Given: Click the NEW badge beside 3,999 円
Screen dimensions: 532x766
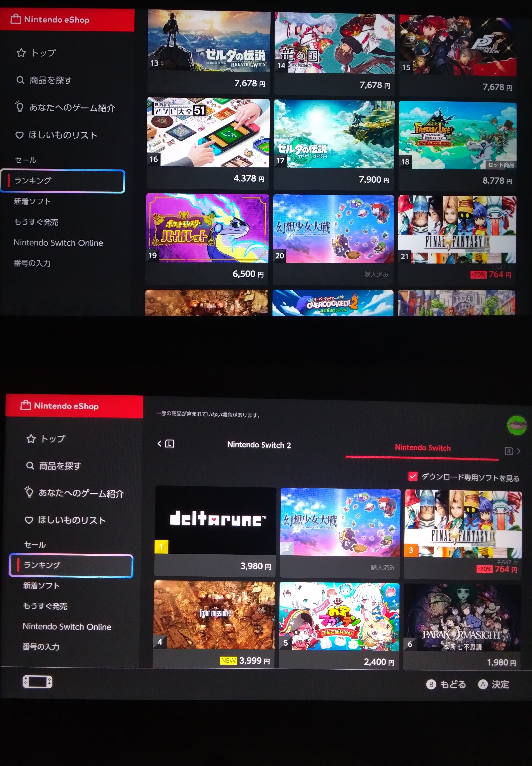Looking at the screenshot, I should 228,661.
